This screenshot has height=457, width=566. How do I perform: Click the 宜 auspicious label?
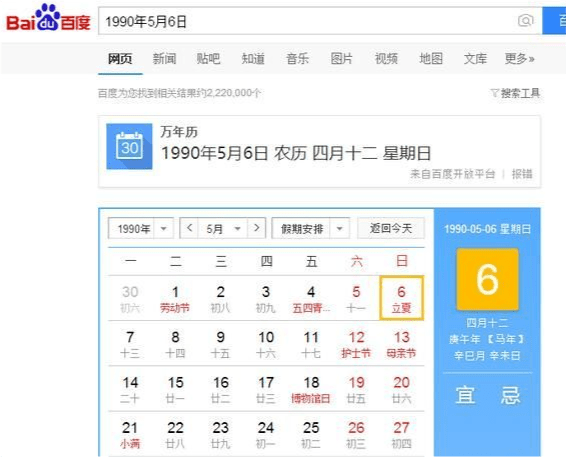click(x=465, y=395)
